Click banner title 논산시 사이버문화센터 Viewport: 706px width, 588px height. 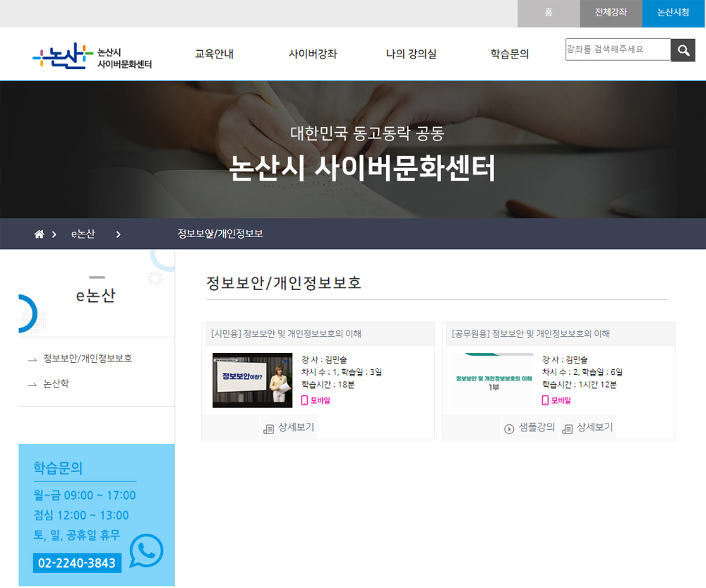point(362,169)
